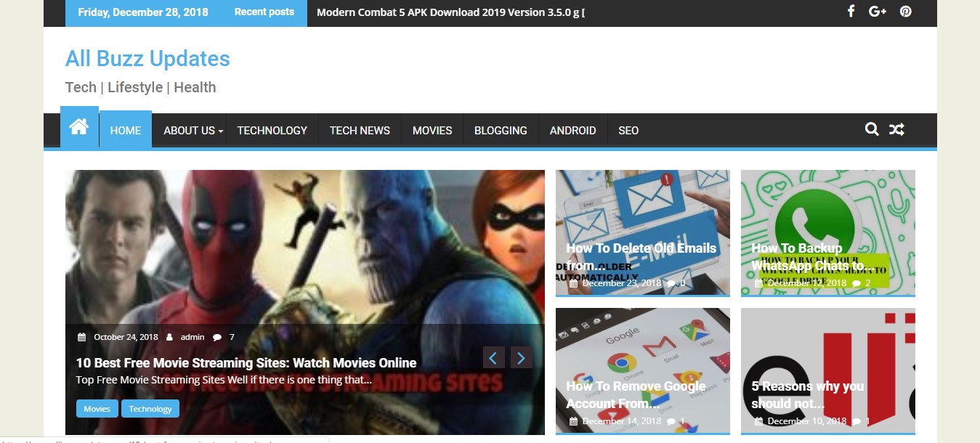Open 10 Best Free Movie Streaming Sites article
980x443 pixels.
(246, 362)
